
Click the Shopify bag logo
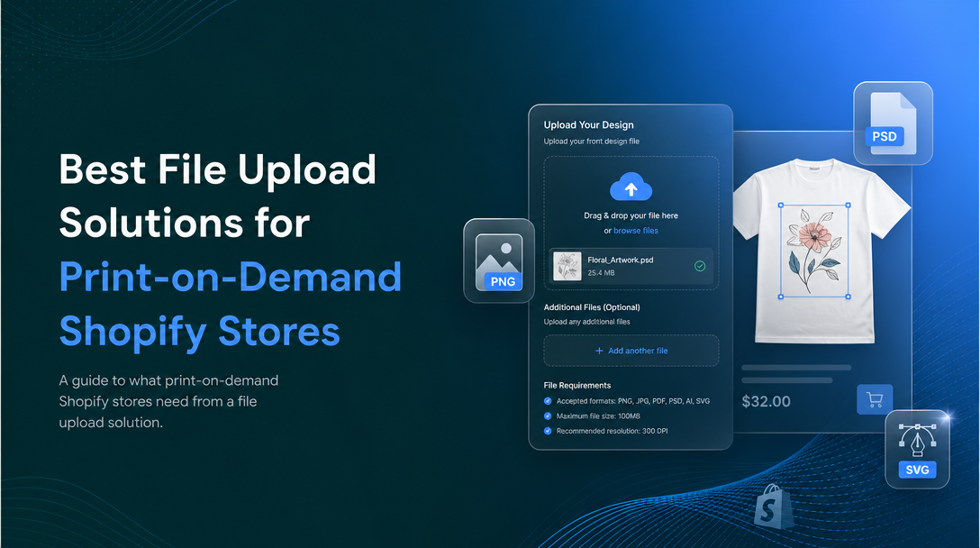coord(773,507)
